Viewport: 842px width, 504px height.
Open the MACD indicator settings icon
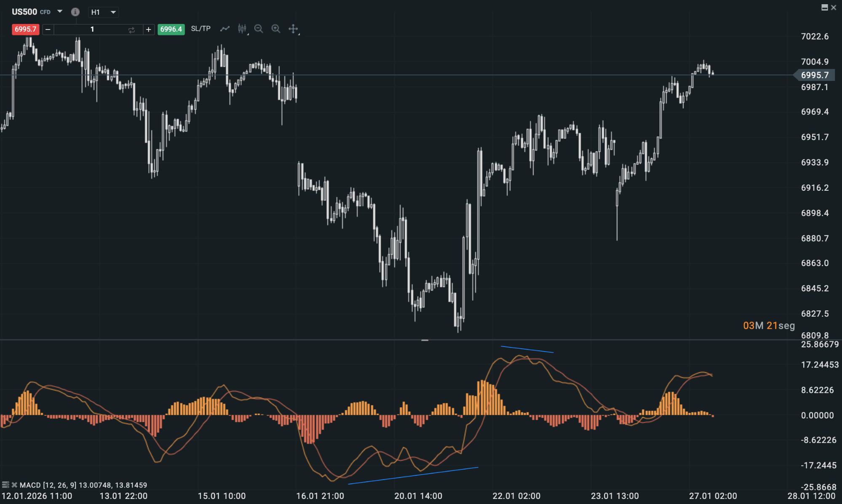click(5, 485)
